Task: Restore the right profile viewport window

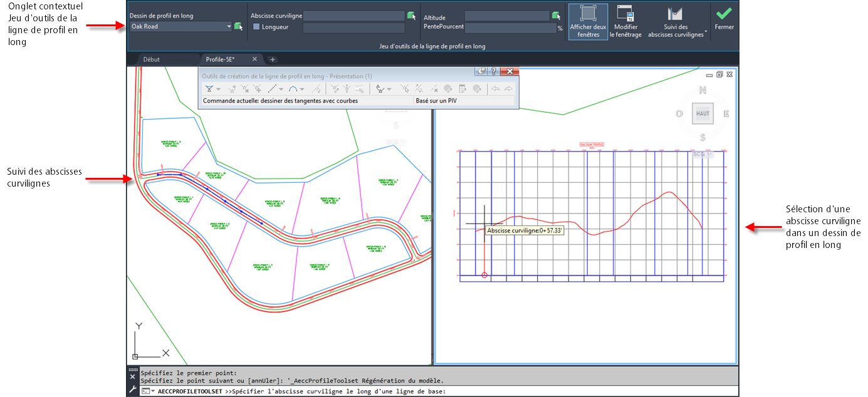Action: click(x=719, y=74)
